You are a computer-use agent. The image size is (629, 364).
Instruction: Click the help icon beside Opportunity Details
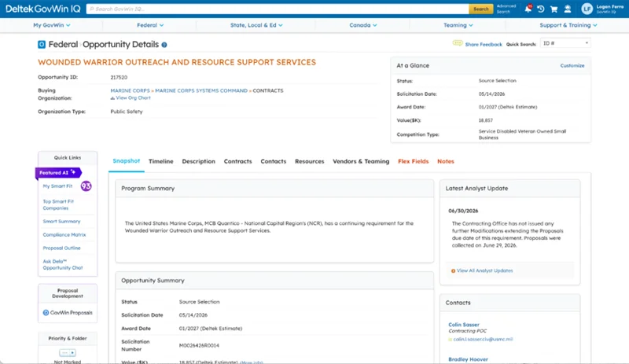coord(164,45)
